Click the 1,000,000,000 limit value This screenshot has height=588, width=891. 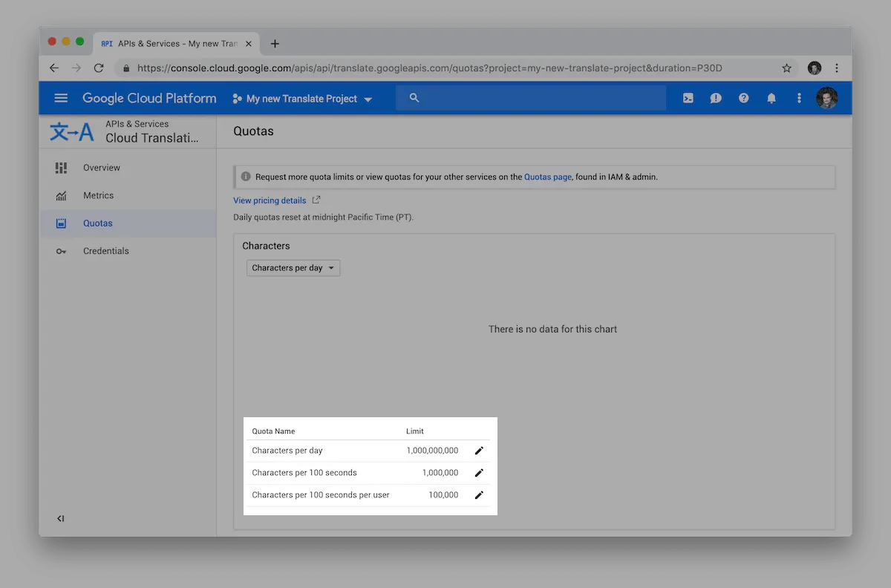tap(432, 451)
